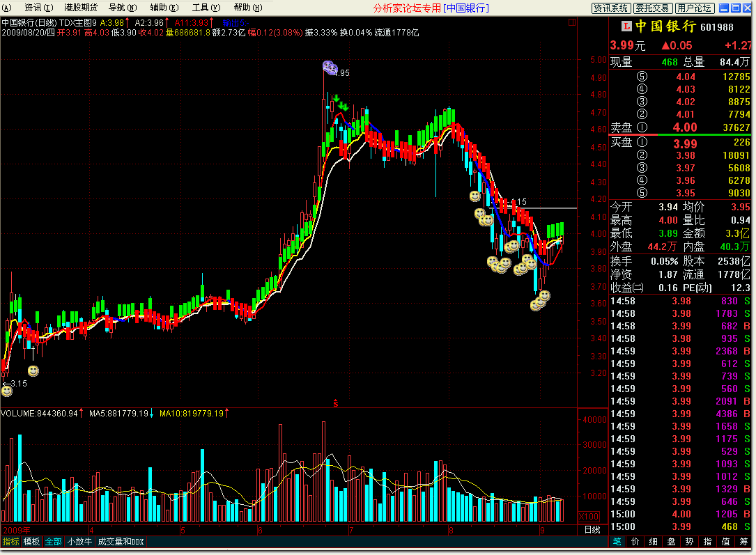Click the 用户论坛 button
This screenshot has width=756, height=555.
point(694,8)
